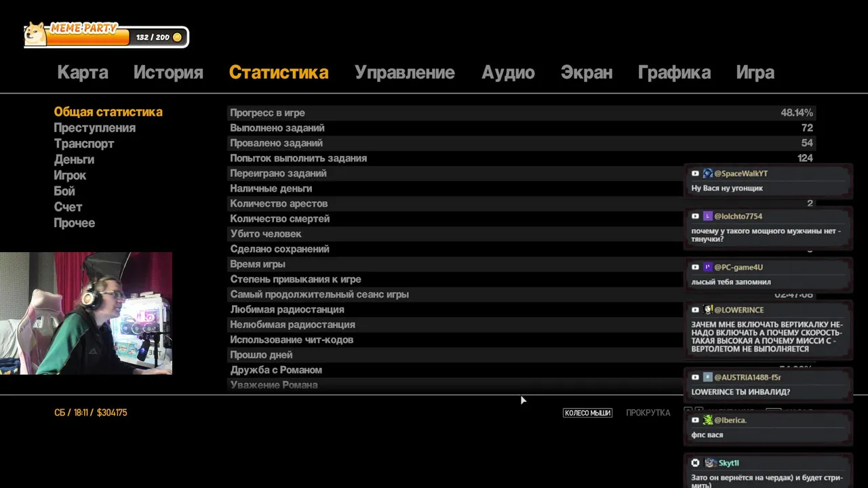Screen dimensions: 868x488
Task: Select Общая статистика category
Action: pyautogui.click(x=108, y=112)
